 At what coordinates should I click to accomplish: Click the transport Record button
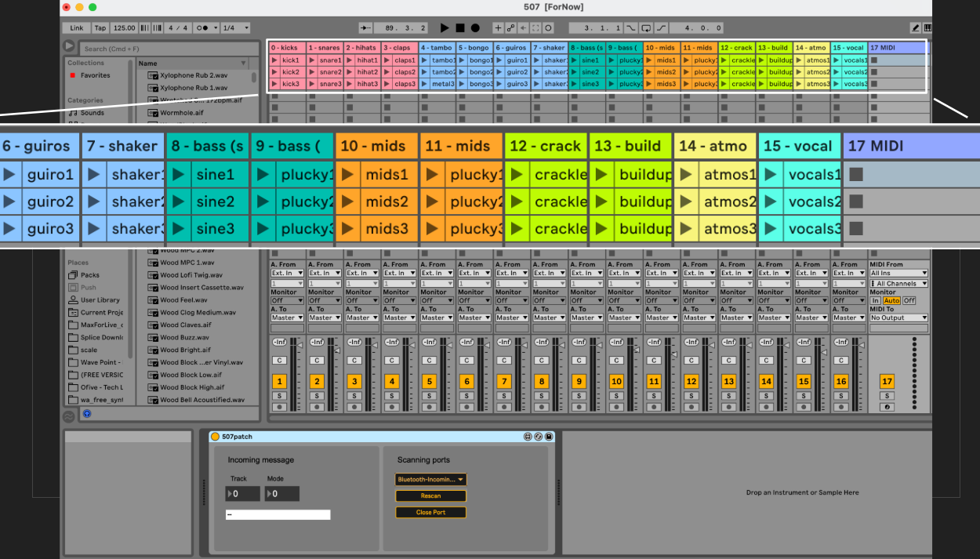click(475, 27)
